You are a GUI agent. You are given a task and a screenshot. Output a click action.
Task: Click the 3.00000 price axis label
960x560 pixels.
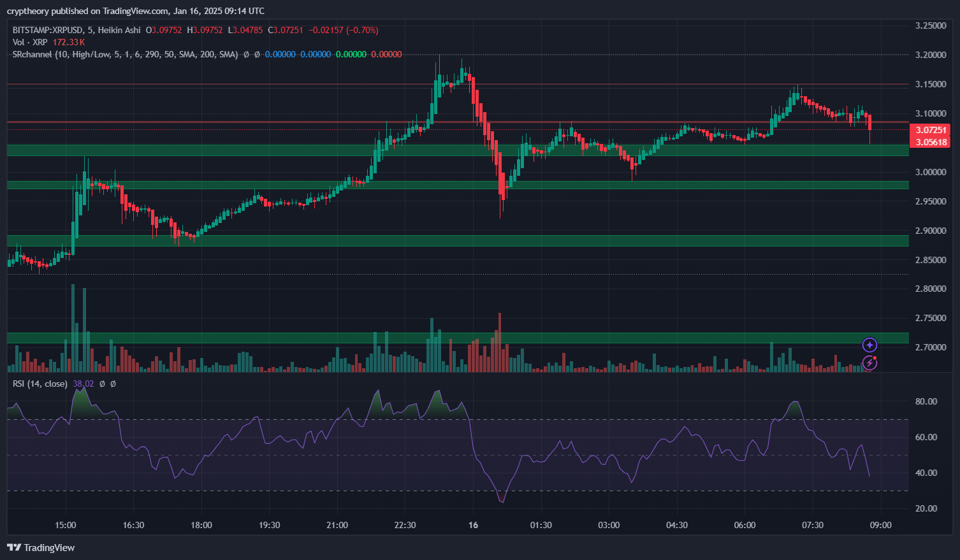[x=931, y=172]
